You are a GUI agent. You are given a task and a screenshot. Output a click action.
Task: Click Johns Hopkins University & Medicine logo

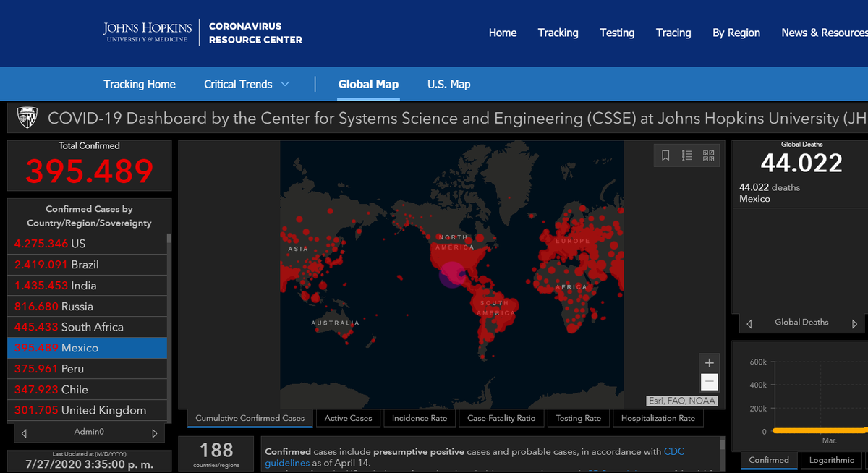click(x=147, y=33)
